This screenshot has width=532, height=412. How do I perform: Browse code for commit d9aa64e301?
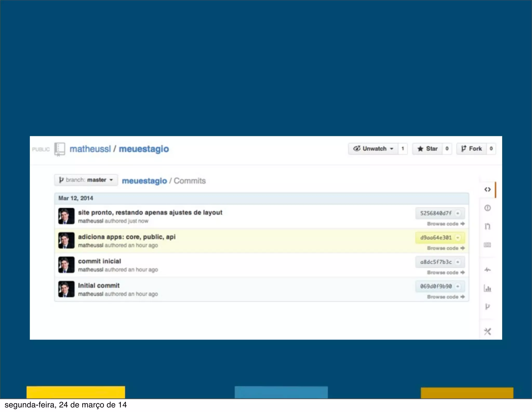[x=446, y=248]
